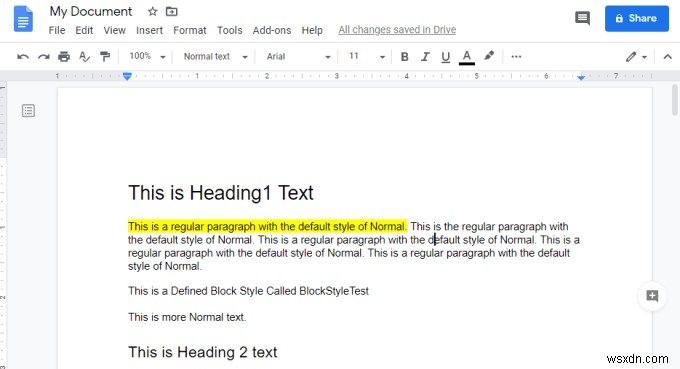Click the My Document title field
This screenshot has height=369, width=680.
91,11
